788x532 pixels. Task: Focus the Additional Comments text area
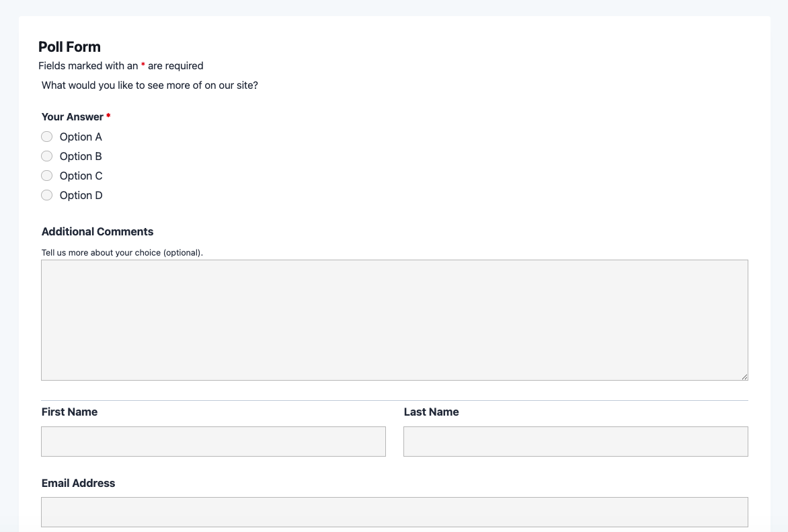(394, 319)
